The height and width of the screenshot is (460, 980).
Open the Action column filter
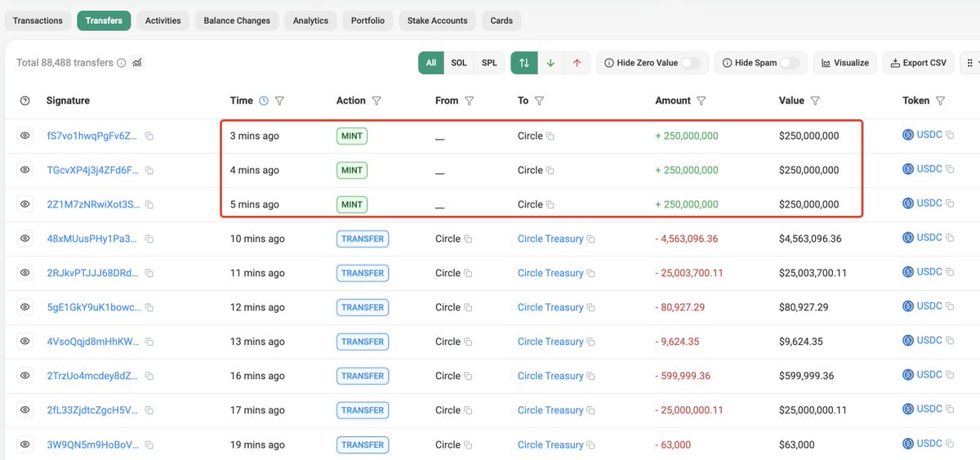pyautogui.click(x=376, y=100)
